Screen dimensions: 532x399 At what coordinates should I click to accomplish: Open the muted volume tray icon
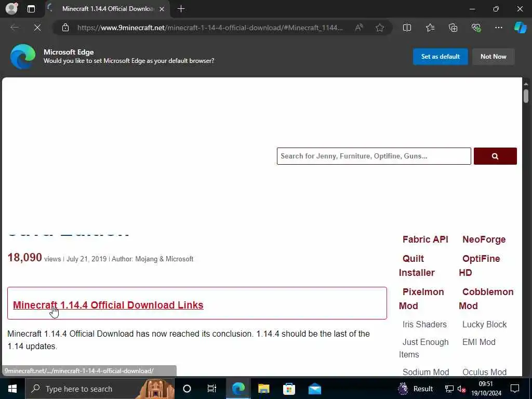(461, 389)
